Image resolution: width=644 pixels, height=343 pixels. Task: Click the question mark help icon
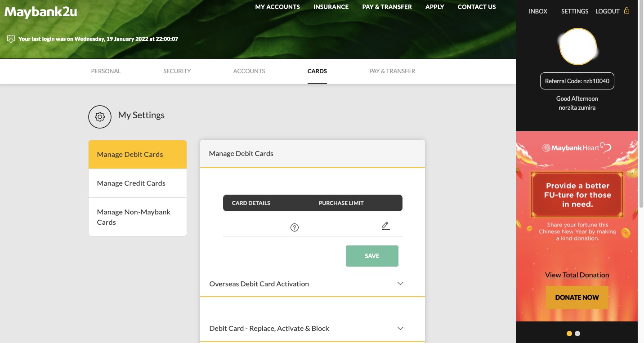pos(295,227)
